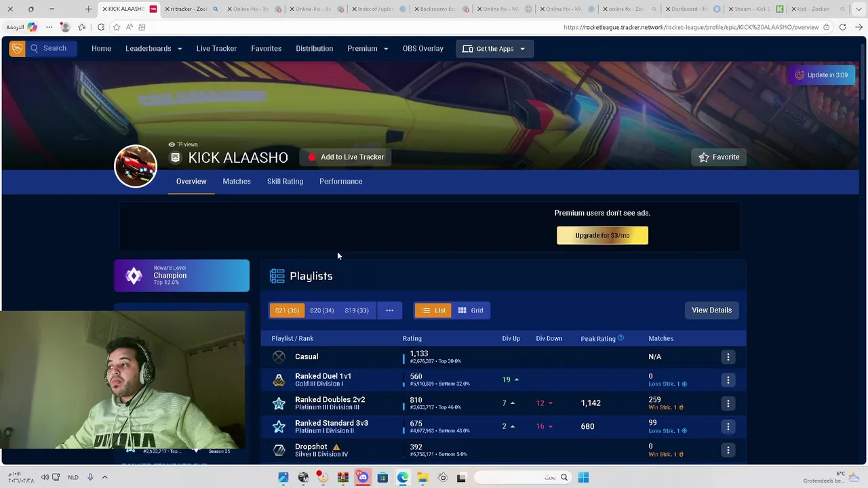
Task: Click the volume icon in system tray
Action: [45, 477]
